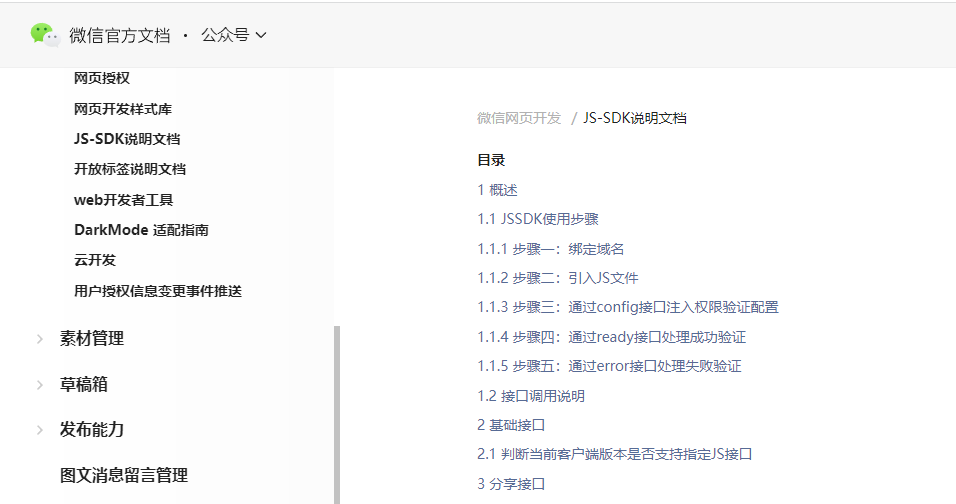This screenshot has height=504, width=956.
Task: Jump to 3 分享接口 section
Action: tap(511, 484)
